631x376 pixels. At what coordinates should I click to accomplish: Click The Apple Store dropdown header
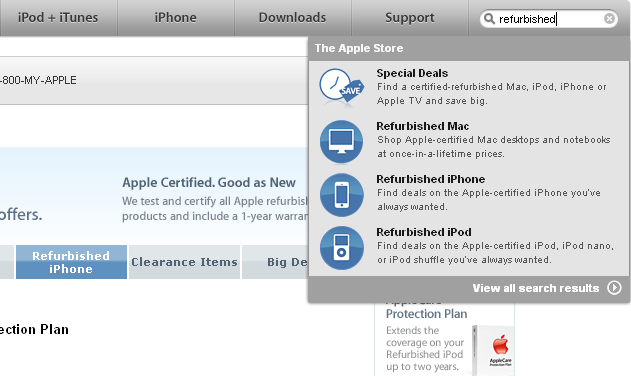point(359,48)
